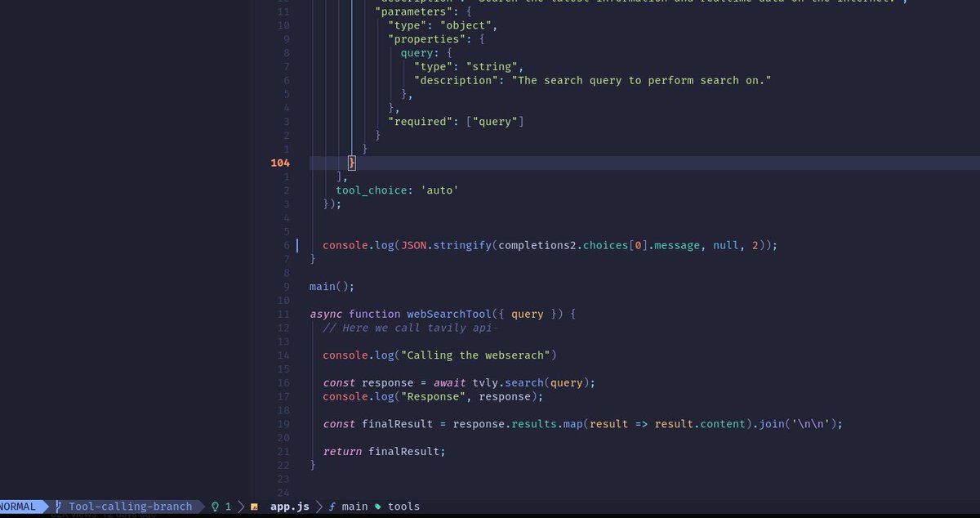Screen dimensions: 980x518
Task: Select the Tool-calling-branch label
Action: point(130,507)
